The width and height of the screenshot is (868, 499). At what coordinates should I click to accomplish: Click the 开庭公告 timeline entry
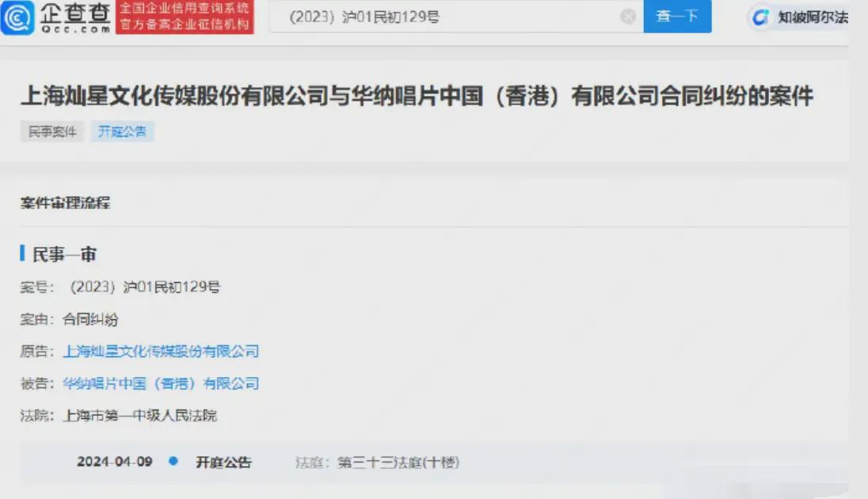click(x=223, y=462)
